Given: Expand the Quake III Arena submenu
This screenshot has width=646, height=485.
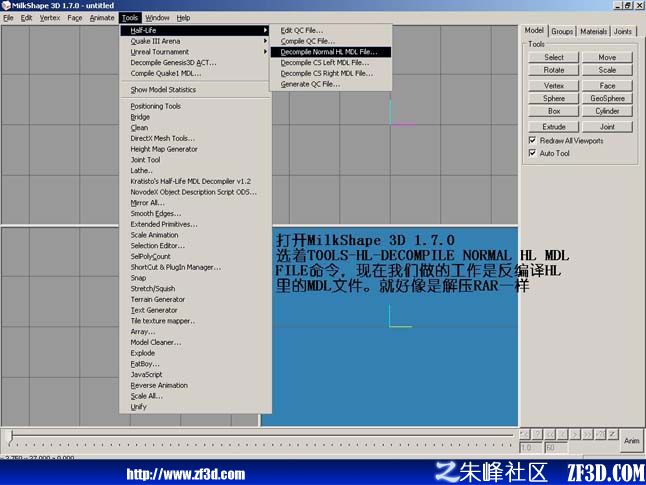Looking at the screenshot, I should 194,41.
